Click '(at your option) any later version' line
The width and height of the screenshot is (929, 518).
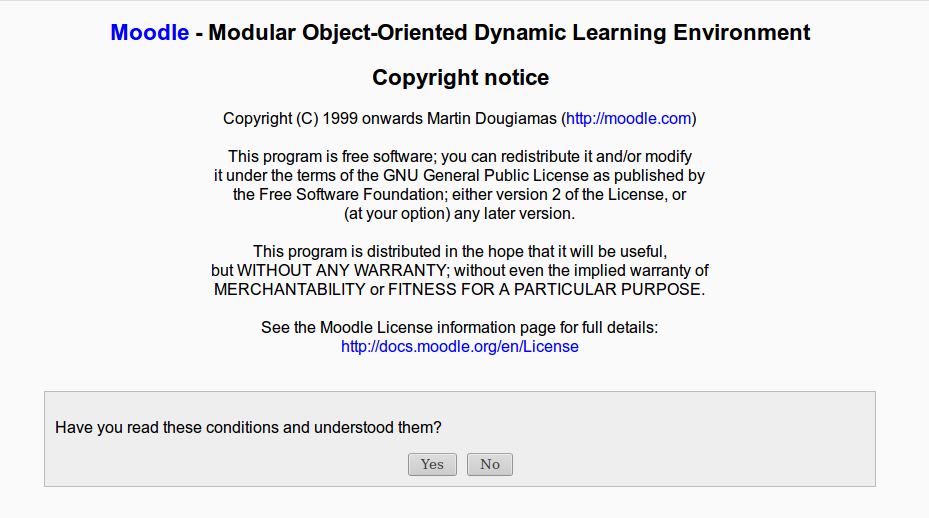[459, 213]
